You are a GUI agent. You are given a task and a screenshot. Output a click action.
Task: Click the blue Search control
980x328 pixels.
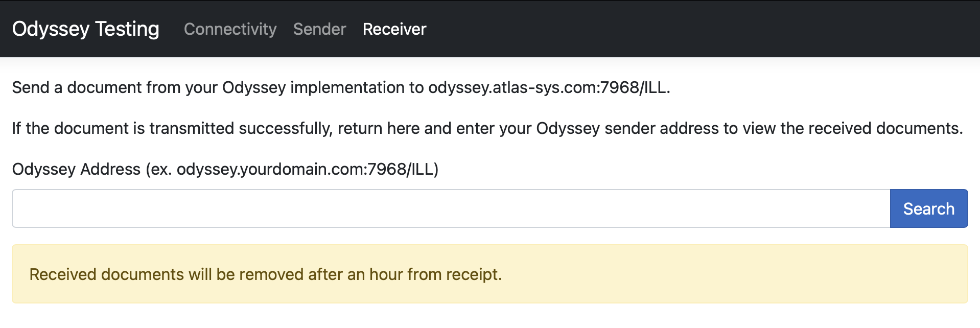pos(928,208)
